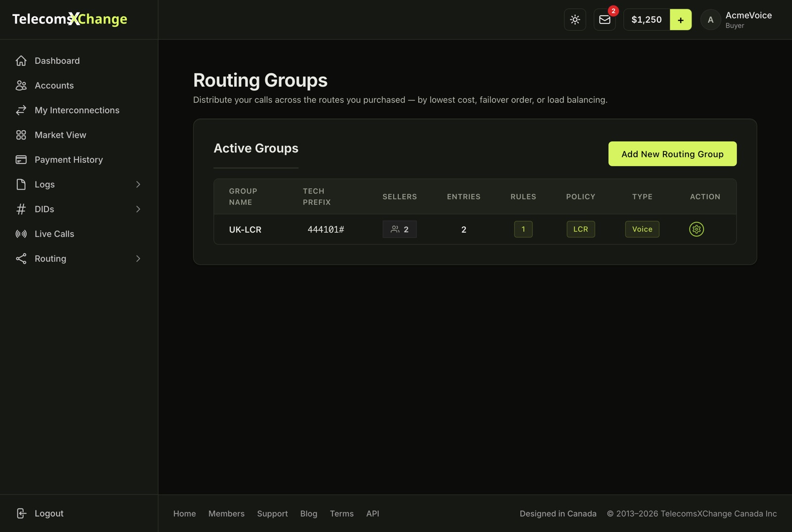Click the red notification badge showing 2

(x=613, y=11)
